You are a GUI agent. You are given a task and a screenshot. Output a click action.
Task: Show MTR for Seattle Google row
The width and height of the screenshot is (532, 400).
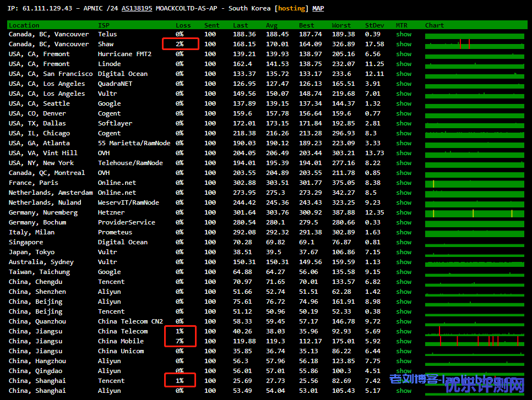pyautogui.click(x=404, y=103)
